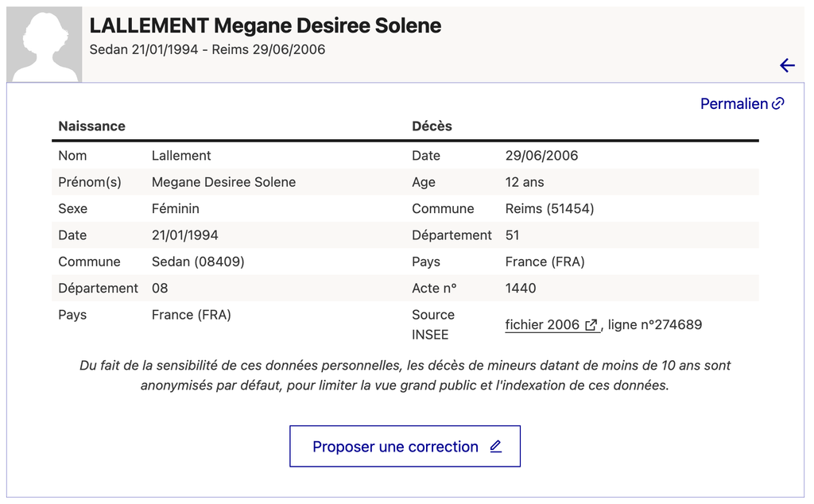Open the Permalien link
Screen dimensions: 814x504
pyautogui.click(x=742, y=104)
